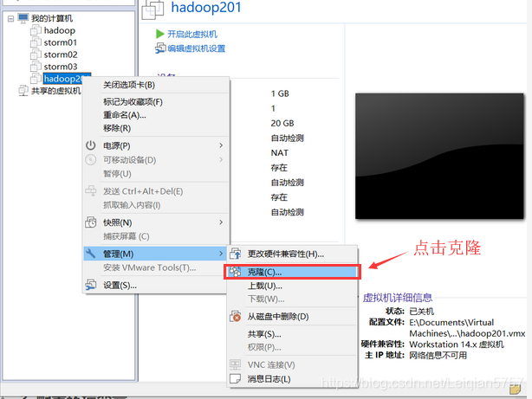Expand the 管理(M) submenu arrow
This screenshot has height=399, width=532.
click(221, 254)
